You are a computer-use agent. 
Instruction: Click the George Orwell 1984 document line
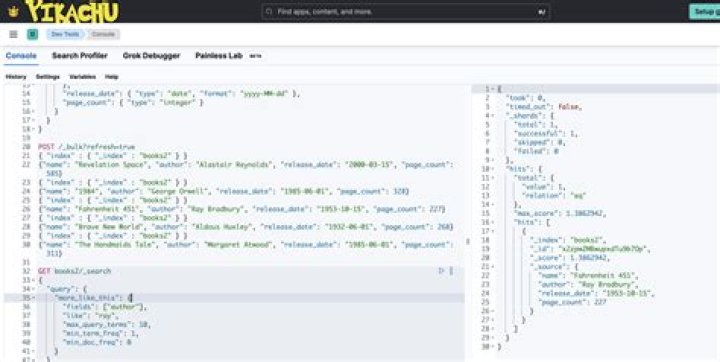[223, 191]
